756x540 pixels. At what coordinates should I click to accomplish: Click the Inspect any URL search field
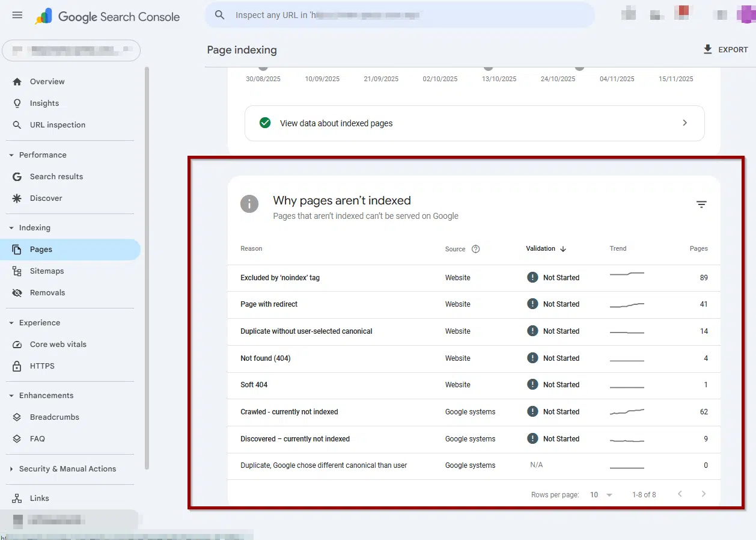[x=400, y=15]
